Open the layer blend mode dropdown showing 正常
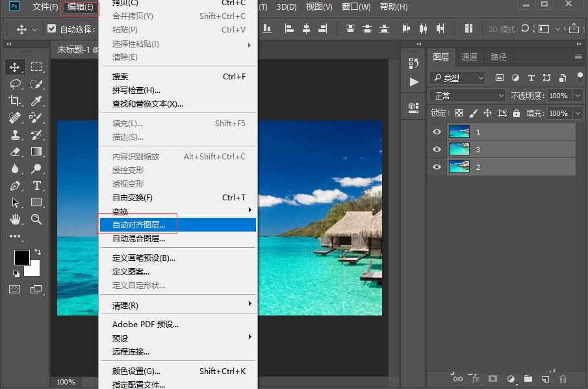The width and height of the screenshot is (588, 389). pyautogui.click(x=466, y=95)
